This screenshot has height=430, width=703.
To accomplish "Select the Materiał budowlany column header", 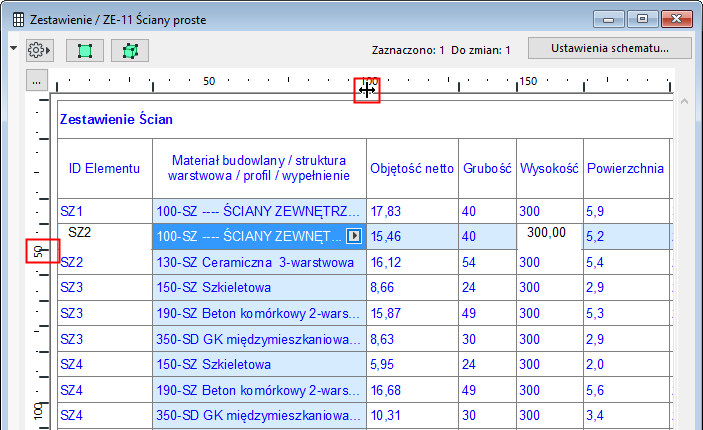I will tap(259, 169).
